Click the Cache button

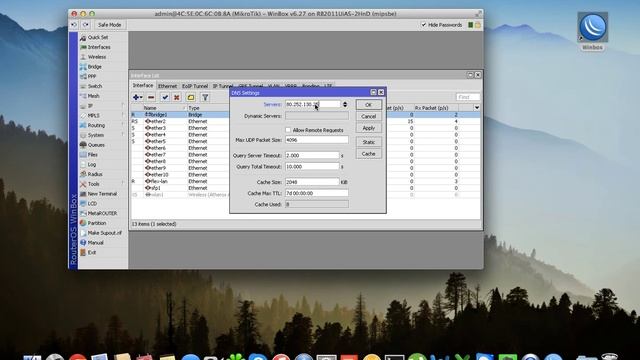point(368,153)
